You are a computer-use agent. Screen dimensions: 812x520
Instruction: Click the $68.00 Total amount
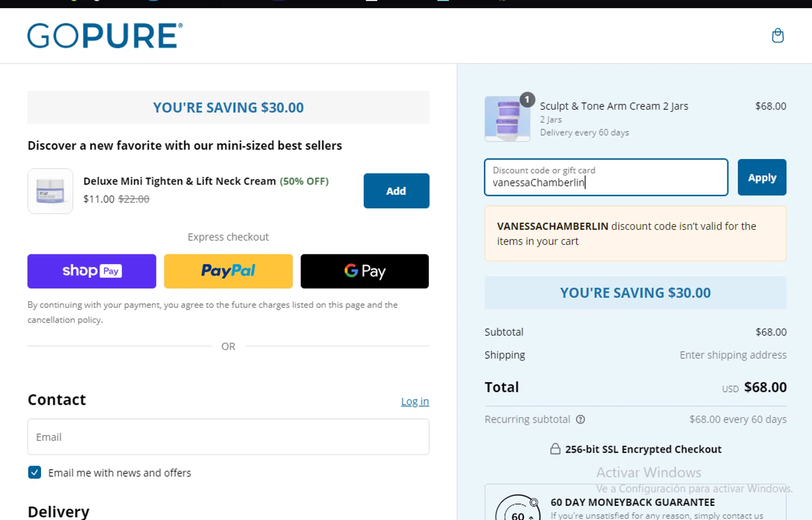(765, 387)
